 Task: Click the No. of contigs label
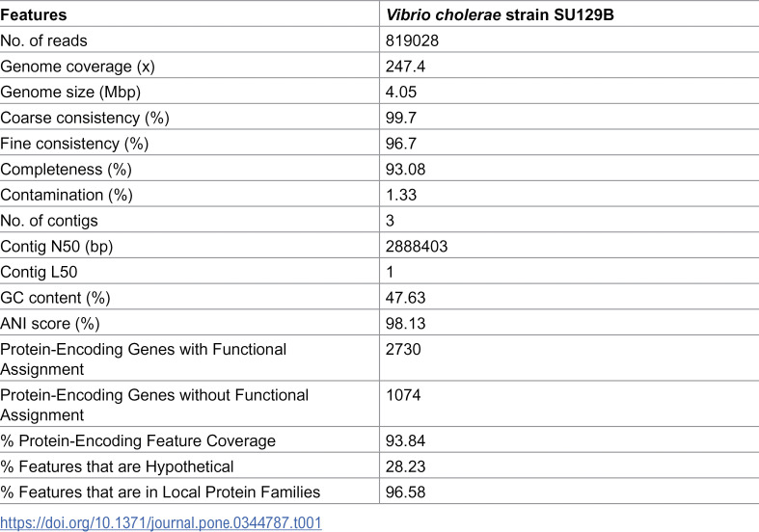point(49,221)
